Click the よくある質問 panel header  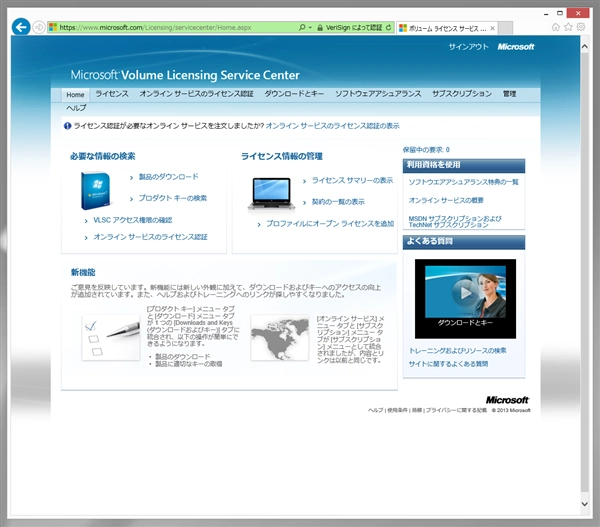pos(464,241)
